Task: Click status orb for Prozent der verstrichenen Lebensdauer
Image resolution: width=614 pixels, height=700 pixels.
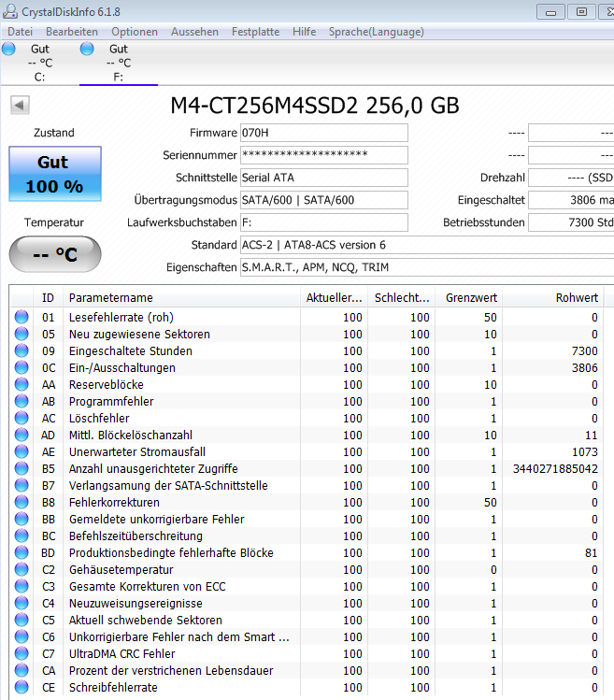Action: click(x=21, y=670)
